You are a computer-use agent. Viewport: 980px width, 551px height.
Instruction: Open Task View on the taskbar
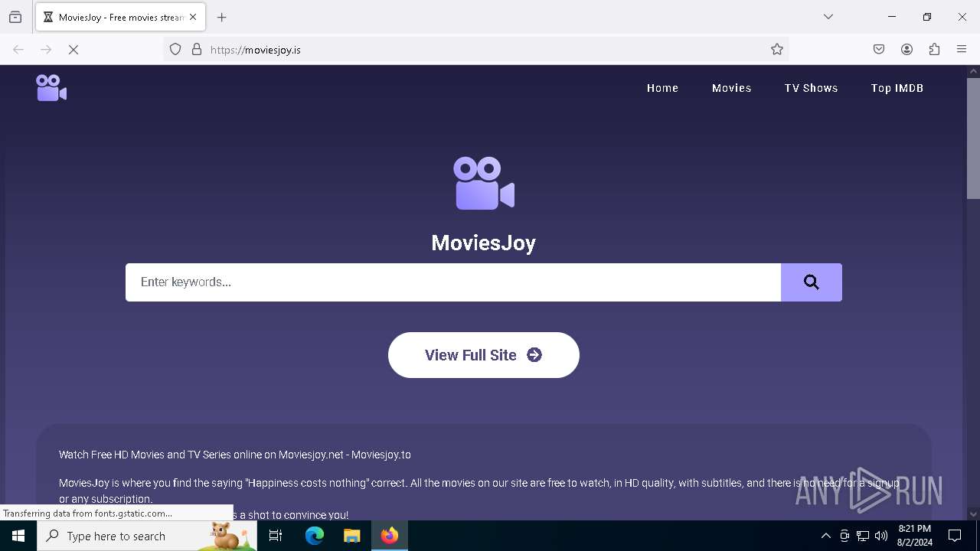[x=276, y=536]
